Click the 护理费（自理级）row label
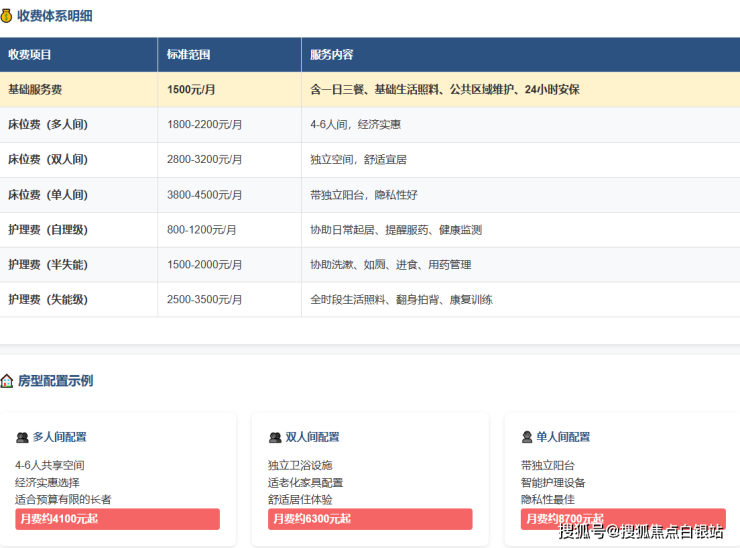This screenshot has height=548, width=740. click(x=48, y=230)
